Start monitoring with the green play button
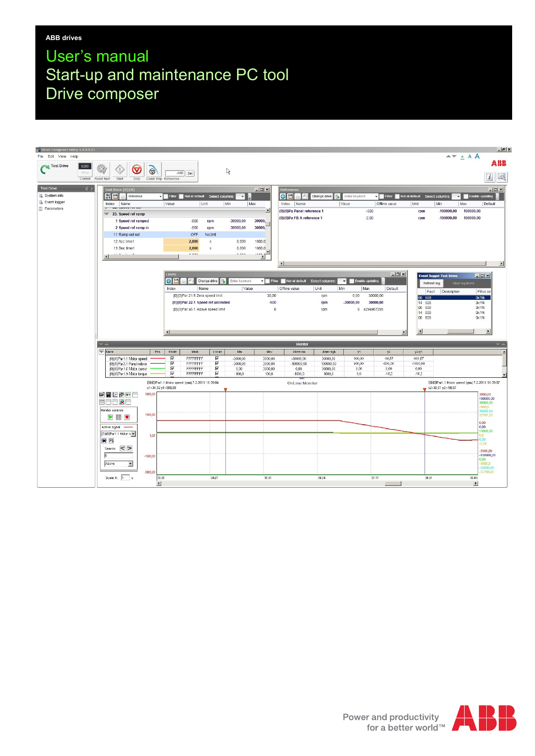Image resolution: width=535 pixels, height=756 pixels. coord(110,417)
